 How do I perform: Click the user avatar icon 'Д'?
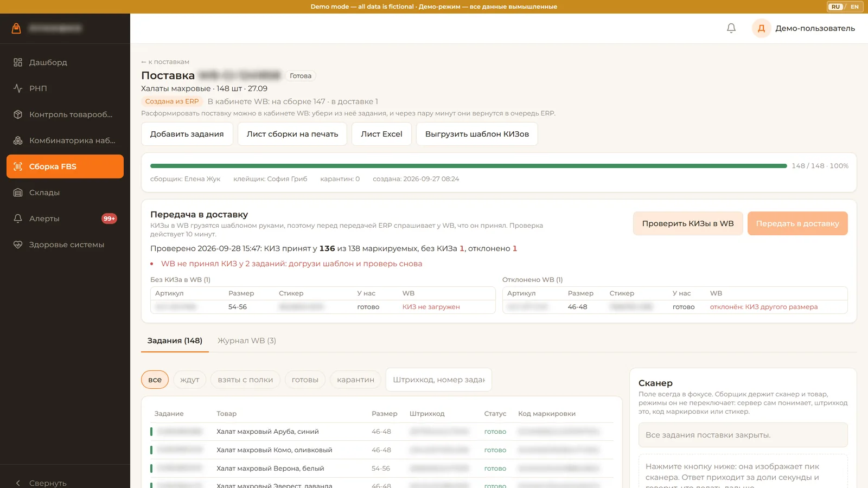pyautogui.click(x=761, y=28)
